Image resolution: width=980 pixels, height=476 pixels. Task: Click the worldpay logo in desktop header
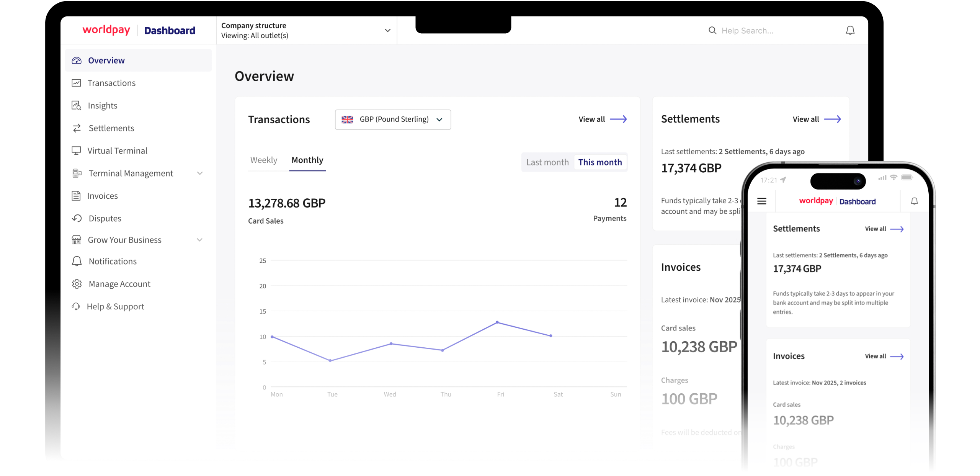pyautogui.click(x=106, y=30)
